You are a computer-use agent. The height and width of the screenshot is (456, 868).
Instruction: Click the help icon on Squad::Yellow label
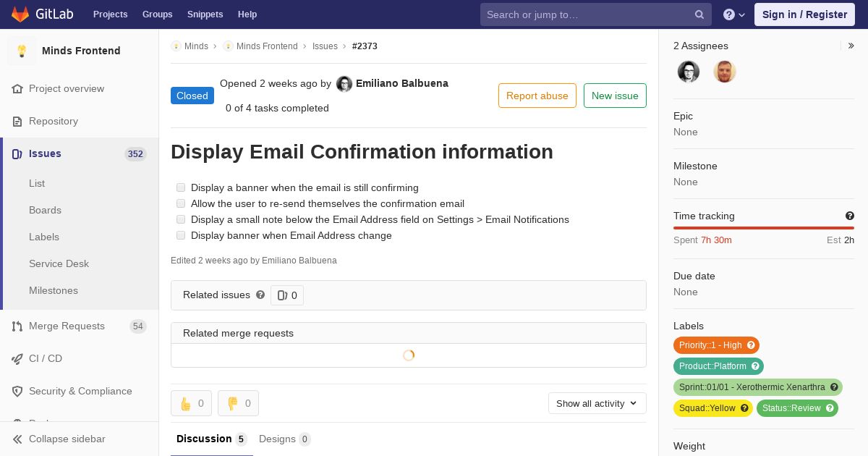point(744,408)
